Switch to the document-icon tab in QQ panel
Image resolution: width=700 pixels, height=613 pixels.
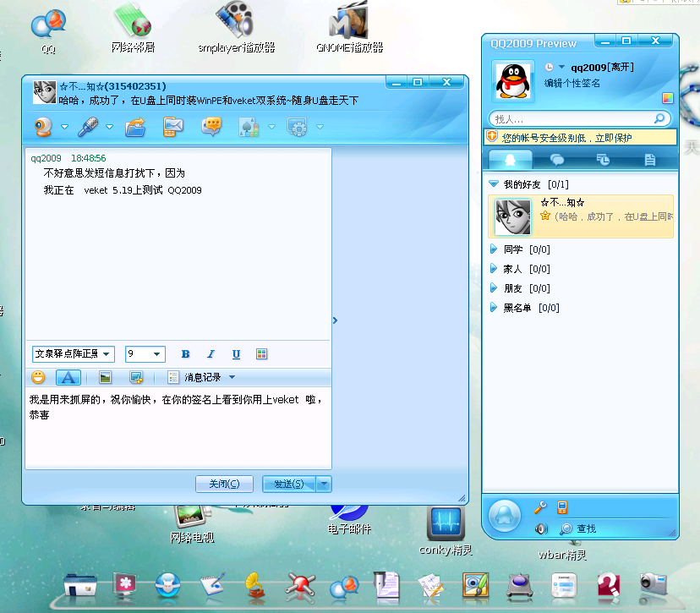[x=650, y=160]
